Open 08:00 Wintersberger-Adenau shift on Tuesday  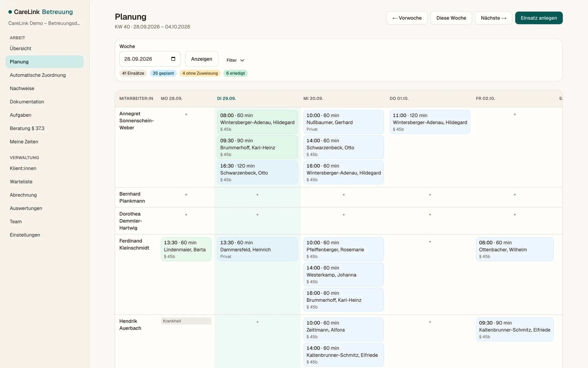point(257,122)
